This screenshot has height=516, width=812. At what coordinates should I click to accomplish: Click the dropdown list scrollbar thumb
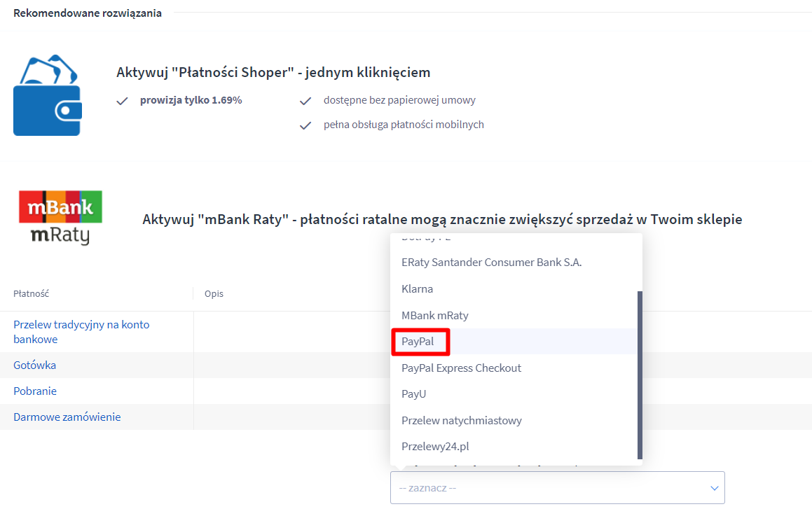(640, 375)
